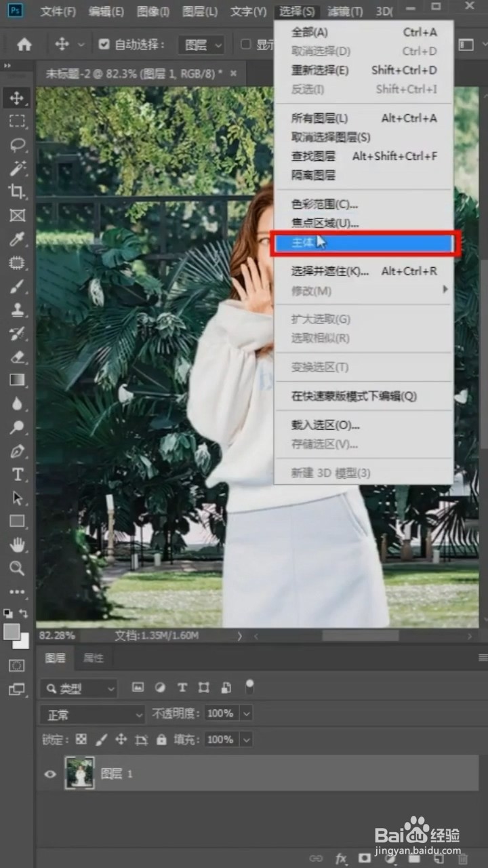Open the Edit Toolbar three-dots icon

coord(17,592)
